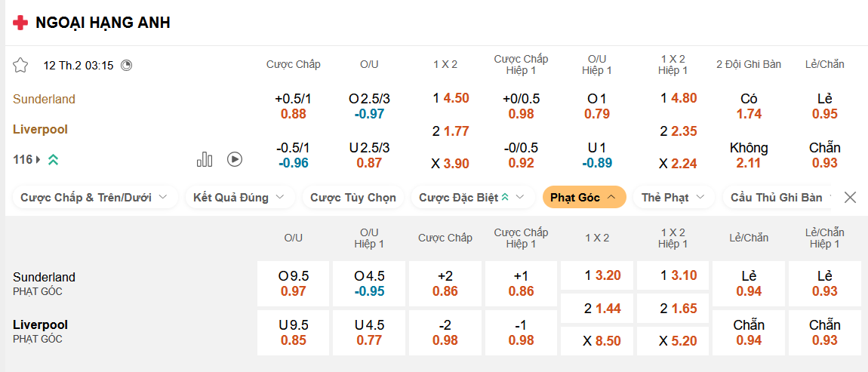Open match statistics bar chart icon
Screen dimensions: 868x372
point(205,159)
